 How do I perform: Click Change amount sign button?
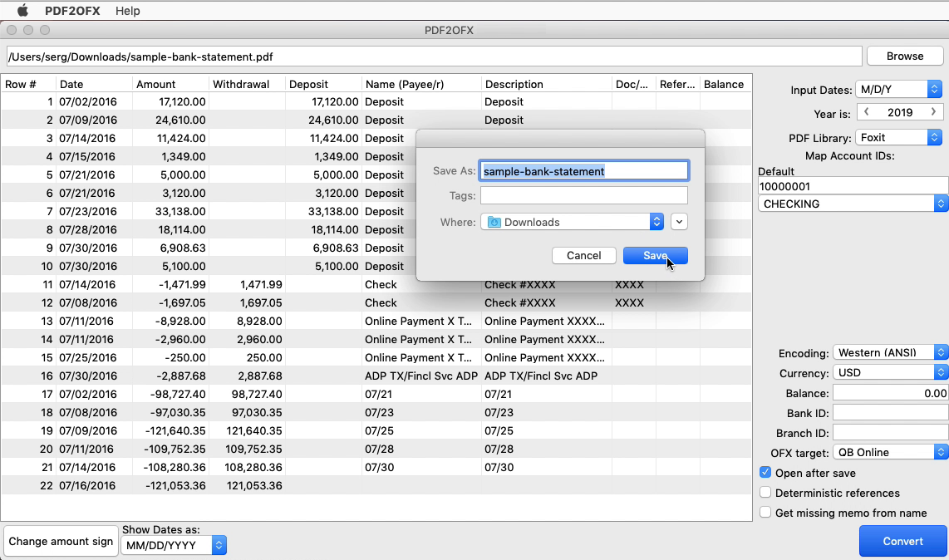pos(61,541)
